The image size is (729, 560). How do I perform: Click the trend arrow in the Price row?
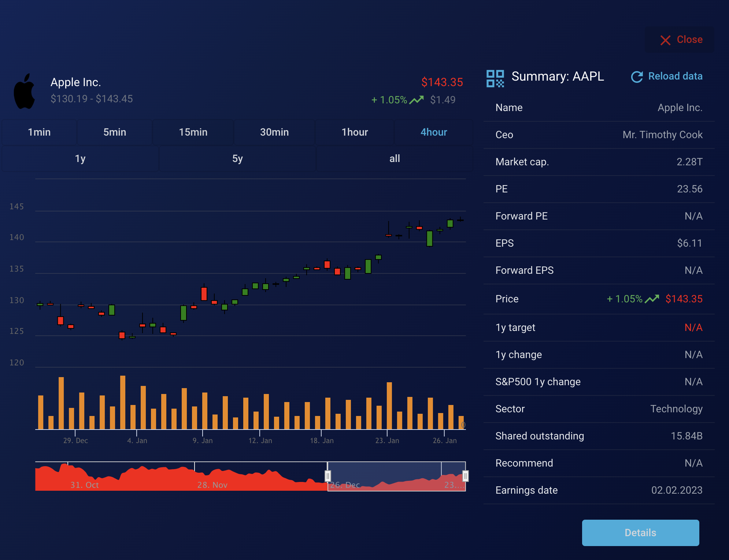pyautogui.click(x=652, y=299)
